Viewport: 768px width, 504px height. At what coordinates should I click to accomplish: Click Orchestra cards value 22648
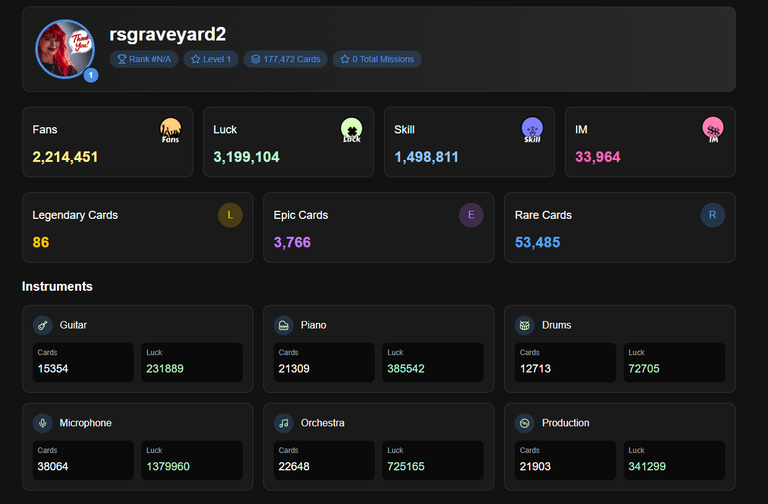click(294, 466)
